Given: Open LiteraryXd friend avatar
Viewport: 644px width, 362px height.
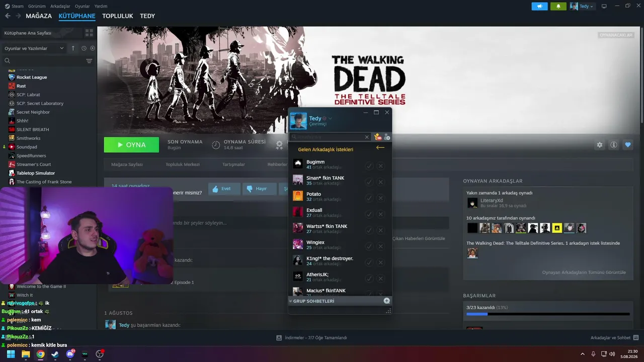Looking at the screenshot, I should click(x=472, y=203).
